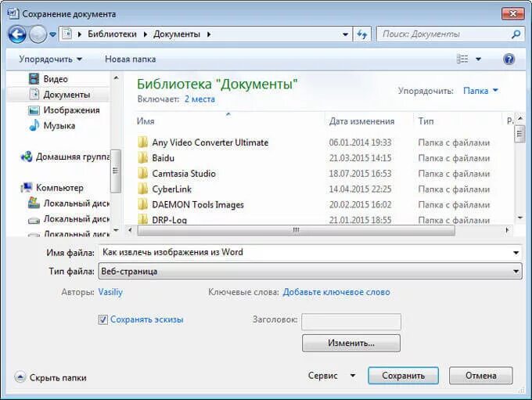
Task: Expand the Имя файла dropdown arrow
Action: tap(516, 253)
